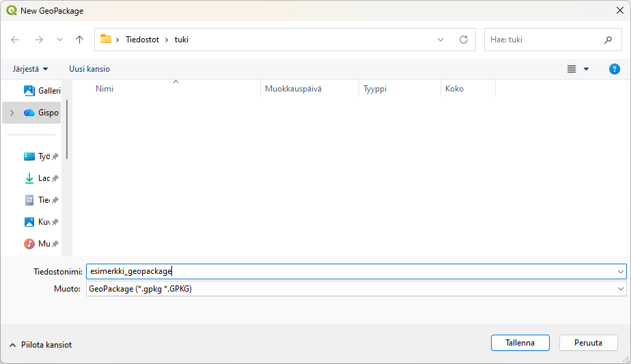Viewport: 631px width, 364px height.
Task: Open the Lac downloads shortcut
Action: [37, 178]
